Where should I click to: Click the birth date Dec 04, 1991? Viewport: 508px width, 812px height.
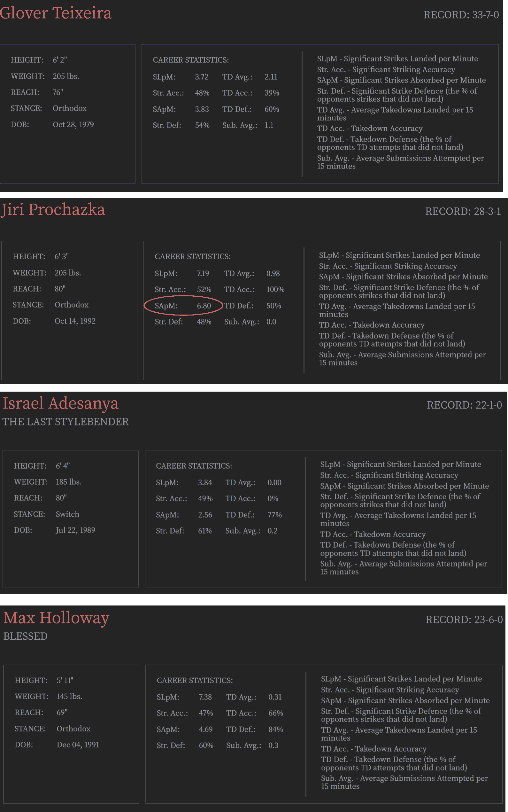tap(78, 745)
